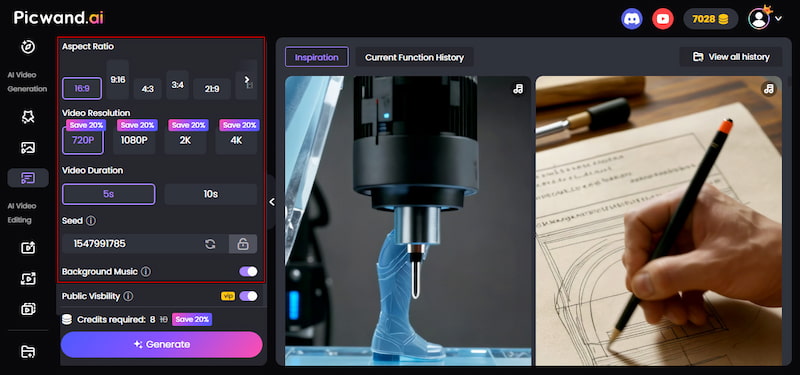The height and width of the screenshot is (375, 800).
Task: Choose 21:9 aspect ratio
Action: 212,89
